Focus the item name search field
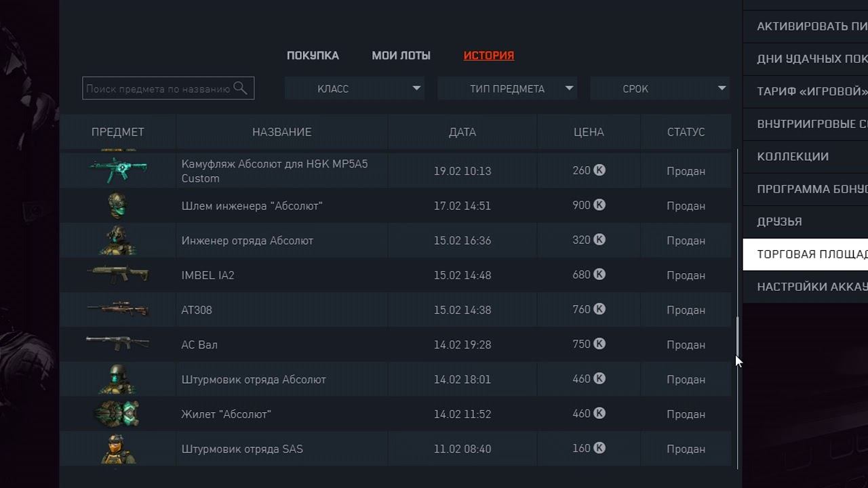Screen dimensions: 868x488 point(158,89)
